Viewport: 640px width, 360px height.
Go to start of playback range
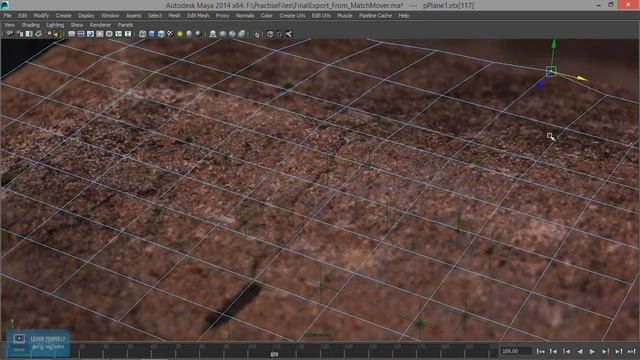tap(540, 351)
